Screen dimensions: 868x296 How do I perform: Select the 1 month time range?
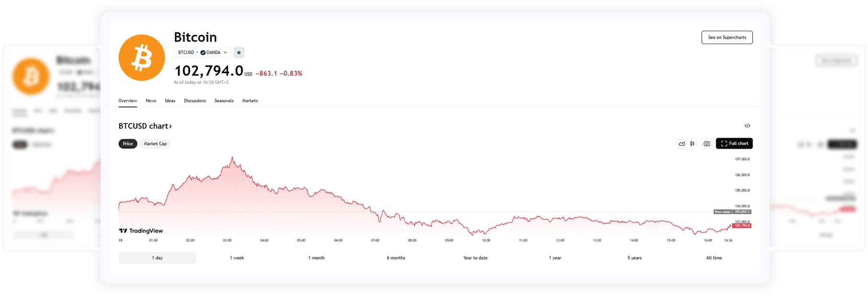point(316,258)
